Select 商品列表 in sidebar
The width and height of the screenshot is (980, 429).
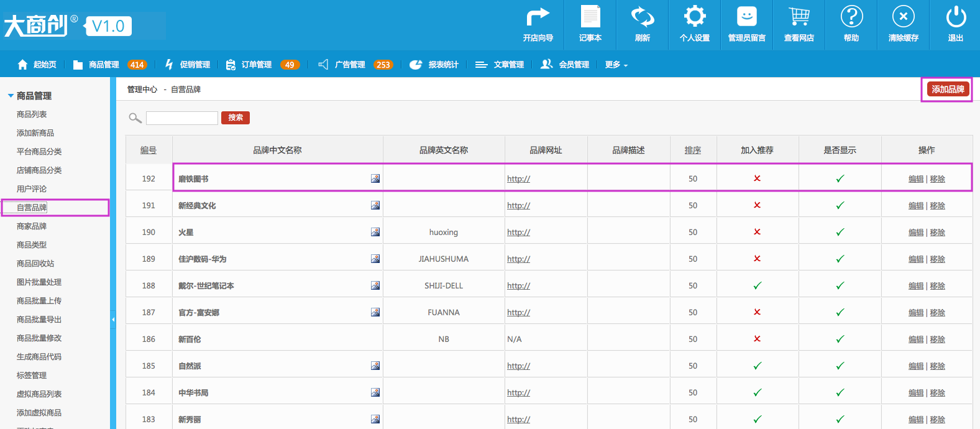(x=32, y=114)
